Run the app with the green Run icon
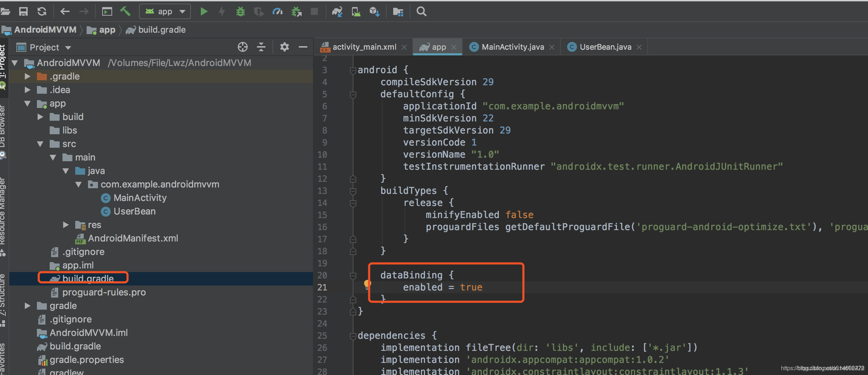The width and height of the screenshot is (868, 375). (x=204, y=11)
